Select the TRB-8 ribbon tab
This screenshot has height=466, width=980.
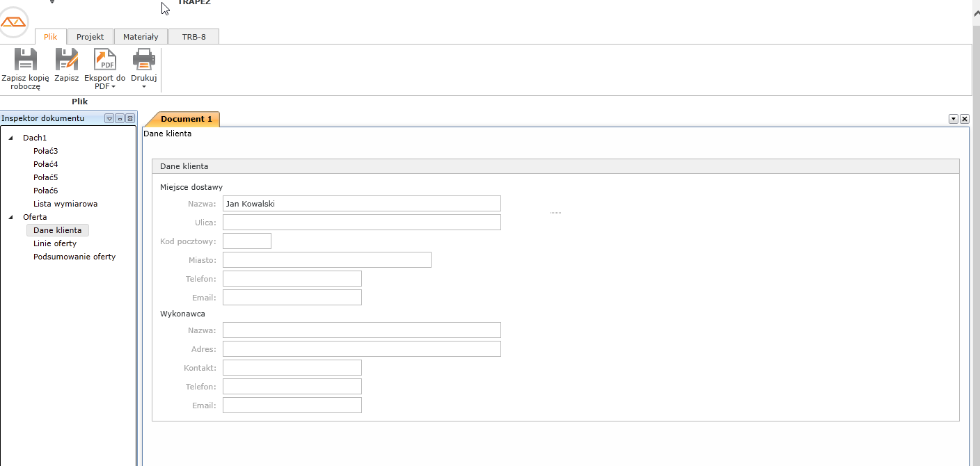pyautogui.click(x=193, y=37)
